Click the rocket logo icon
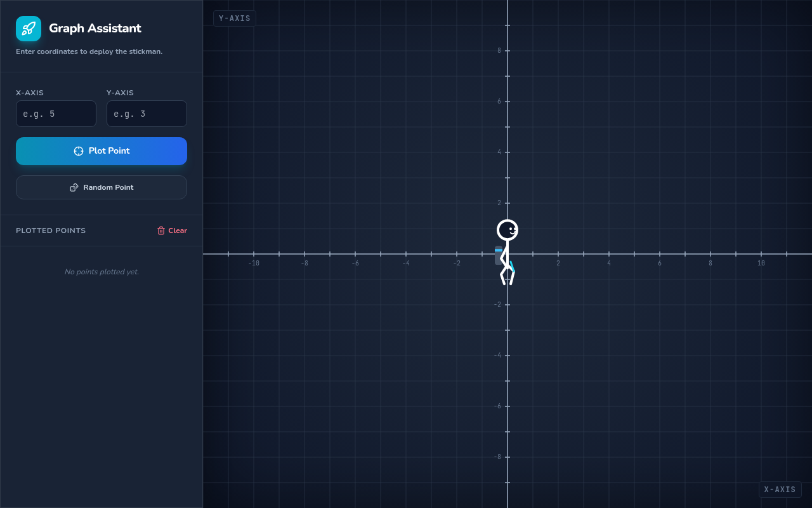Screen dimensions: 812x508 [29, 29]
